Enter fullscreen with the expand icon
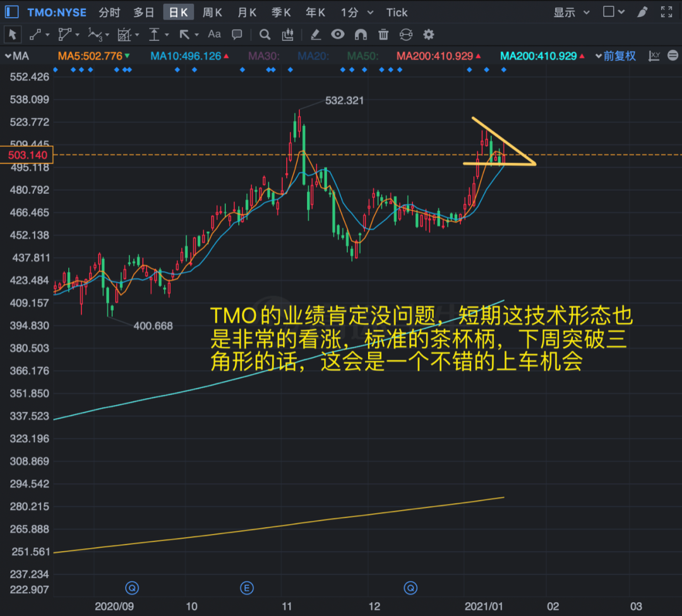This screenshot has height=616, width=682. point(666,12)
